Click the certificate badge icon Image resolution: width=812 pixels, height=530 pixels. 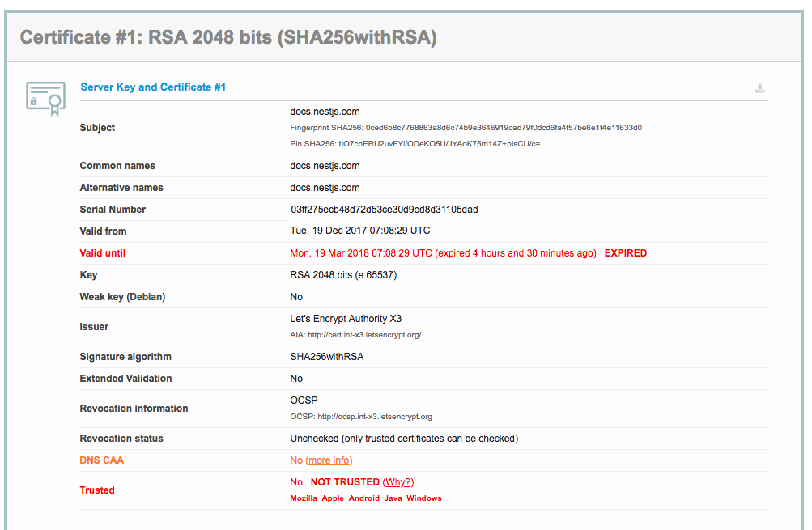point(45,99)
